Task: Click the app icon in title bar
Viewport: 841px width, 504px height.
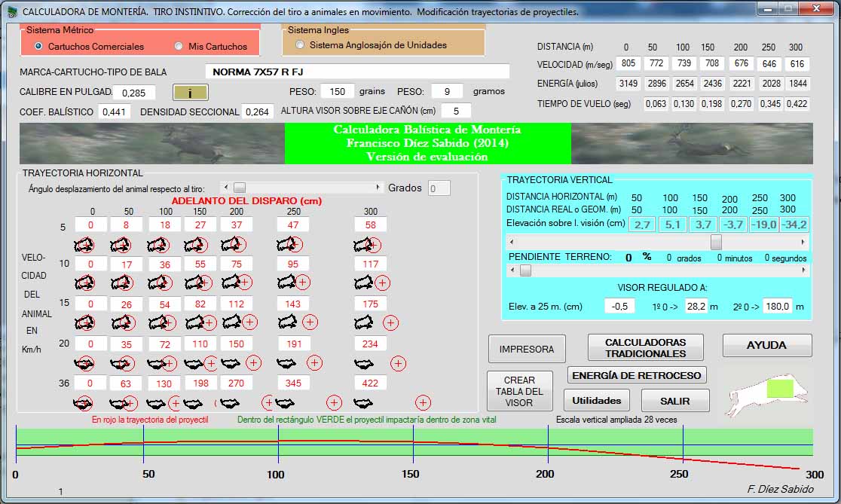Action: click(11, 12)
